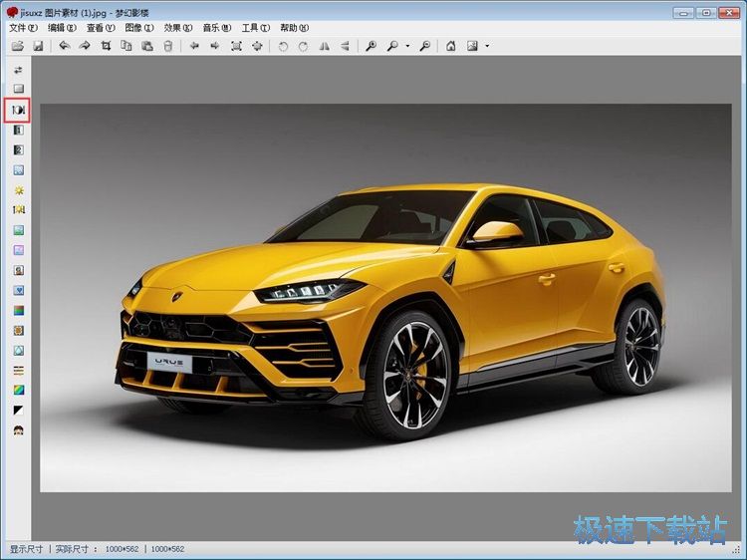
Task: Click the swap arrows icon atop sidebar
Action: pyautogui.click(x=18, y=69)
